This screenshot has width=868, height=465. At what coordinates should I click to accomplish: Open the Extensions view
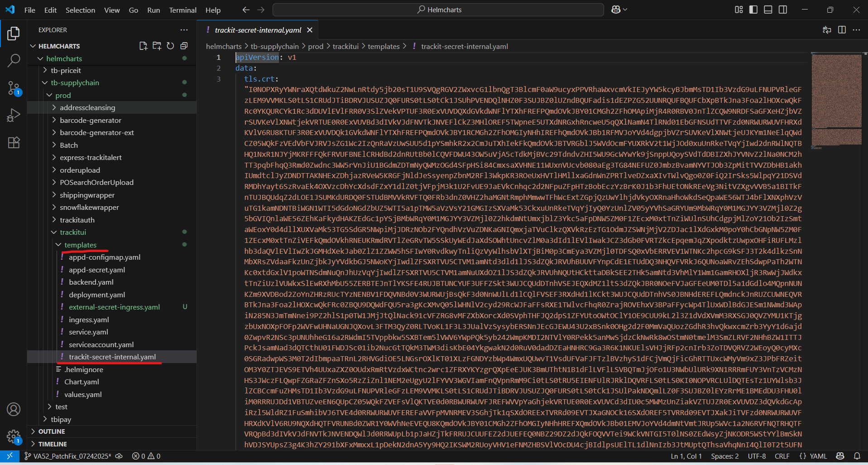click(x=14, y=143)
